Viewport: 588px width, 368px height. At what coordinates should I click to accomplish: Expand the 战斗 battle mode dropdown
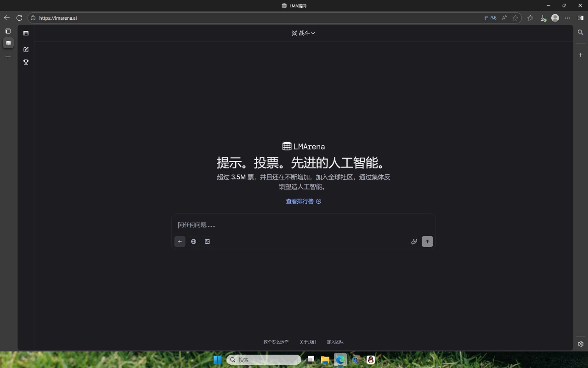coord(303,33)
